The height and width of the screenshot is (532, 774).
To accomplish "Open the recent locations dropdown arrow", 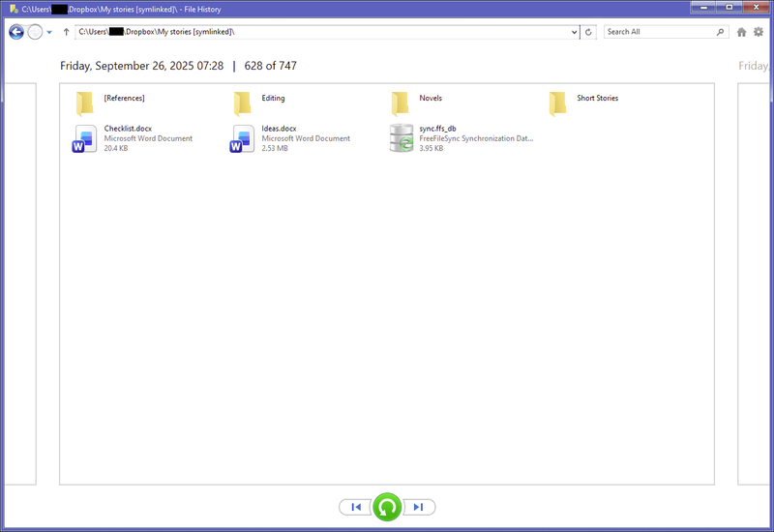I will point(49,32).
